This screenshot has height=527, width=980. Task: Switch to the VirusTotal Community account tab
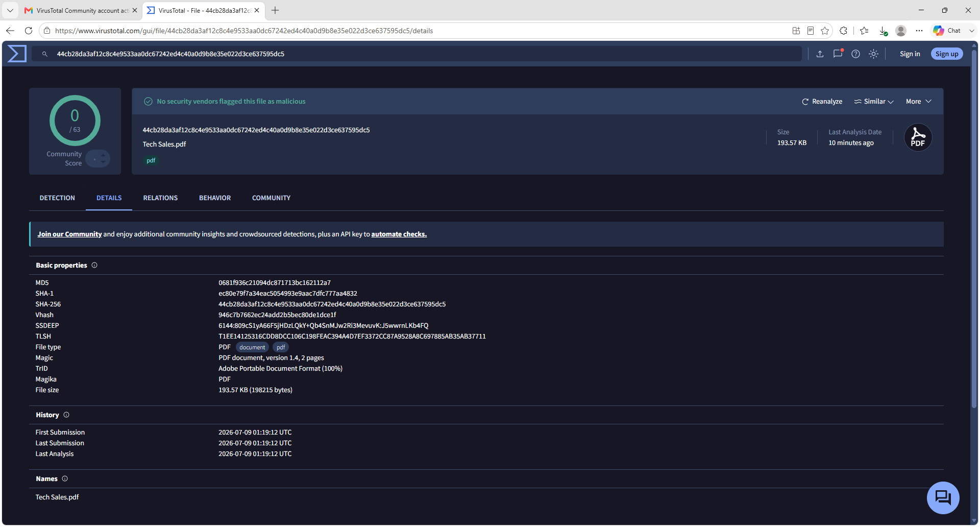tap(81, 10)
